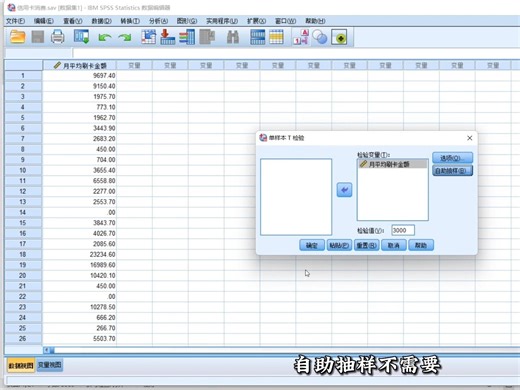The image size is (520, 390).
Task: Click the empty source variable list box
Action: tap(296, 197)
